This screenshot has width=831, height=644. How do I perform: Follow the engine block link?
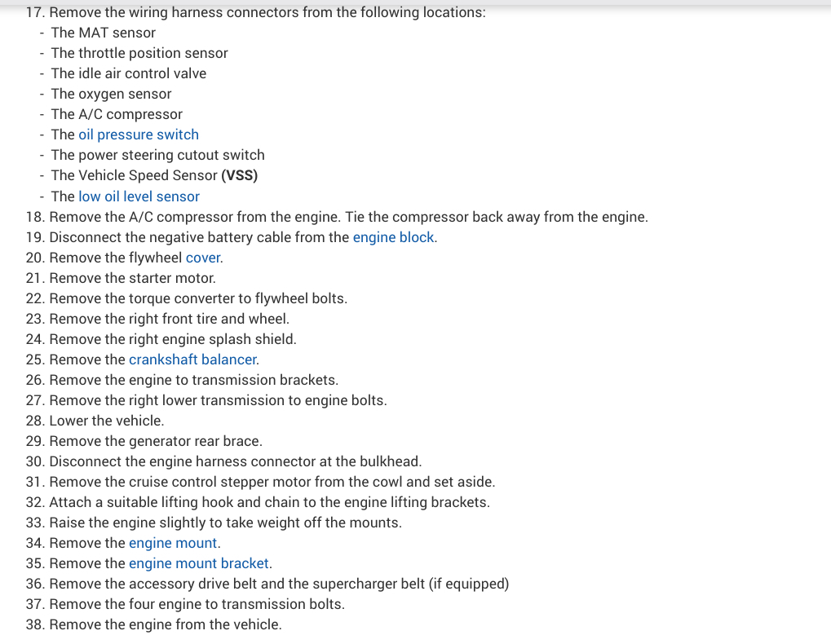[x=393, y=237]
